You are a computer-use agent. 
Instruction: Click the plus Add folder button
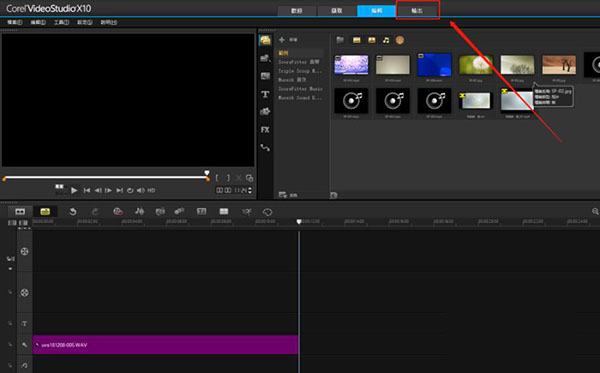287,39
